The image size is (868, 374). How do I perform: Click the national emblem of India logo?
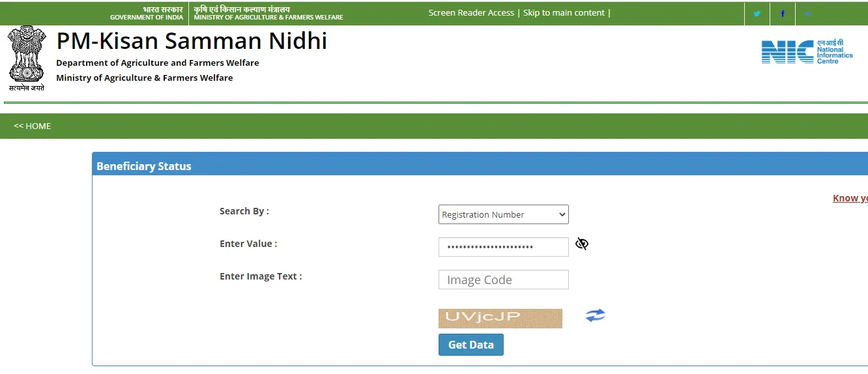27,58
